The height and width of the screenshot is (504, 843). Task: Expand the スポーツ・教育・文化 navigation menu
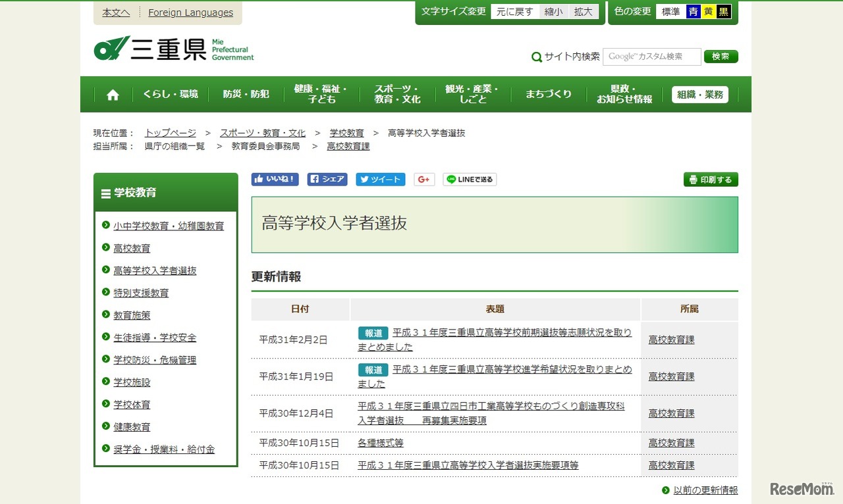396,94
